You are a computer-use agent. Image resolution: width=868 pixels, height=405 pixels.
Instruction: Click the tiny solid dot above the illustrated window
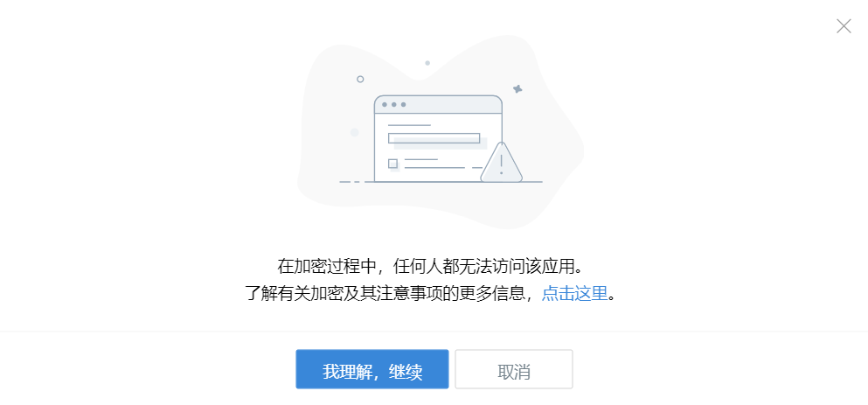tap(427, 63)
